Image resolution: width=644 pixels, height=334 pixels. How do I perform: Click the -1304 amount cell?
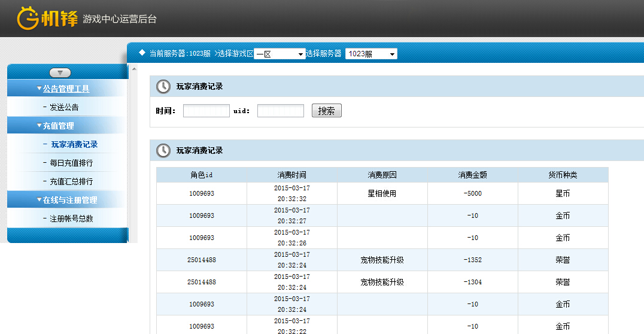click(x=473, y=283)
